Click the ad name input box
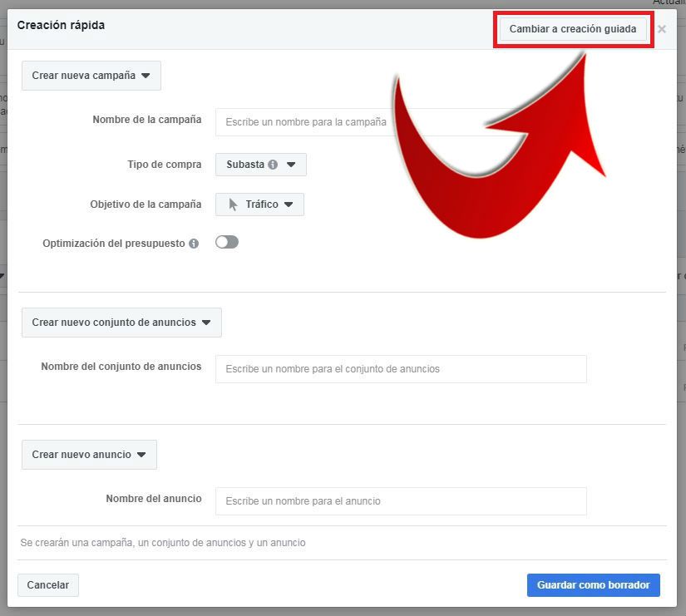 click(x=400, y=501)
